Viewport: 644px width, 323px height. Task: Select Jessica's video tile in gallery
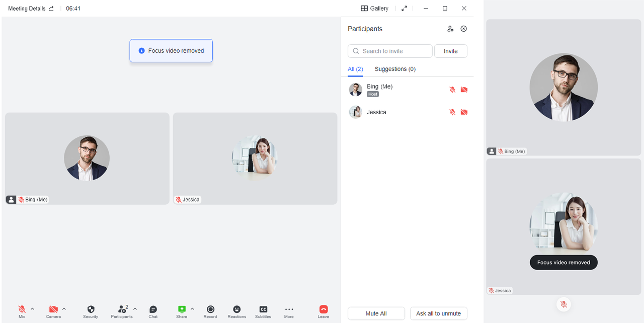coord(255,158)
